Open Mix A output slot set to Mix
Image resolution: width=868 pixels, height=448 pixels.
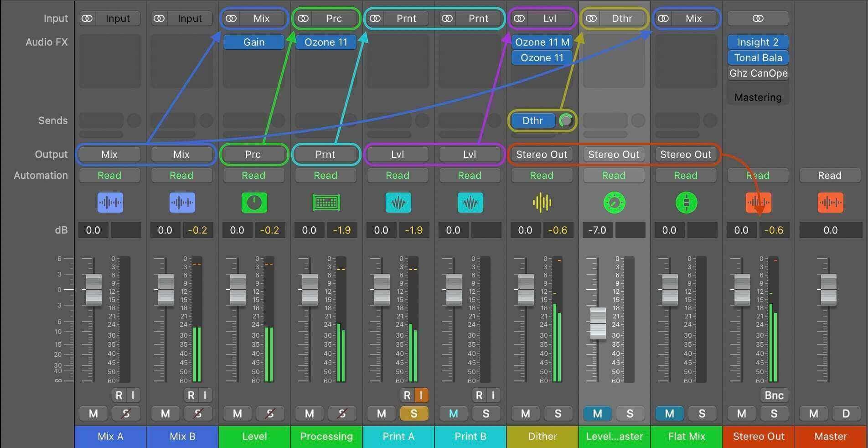click(109, 155)
